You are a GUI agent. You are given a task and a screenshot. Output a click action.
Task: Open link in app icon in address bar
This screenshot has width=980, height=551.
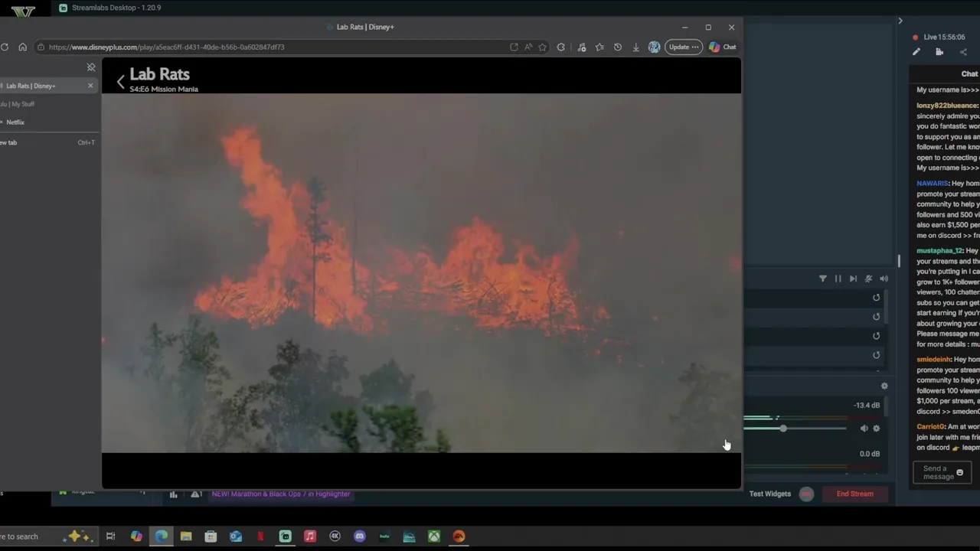tap(514, 47)
